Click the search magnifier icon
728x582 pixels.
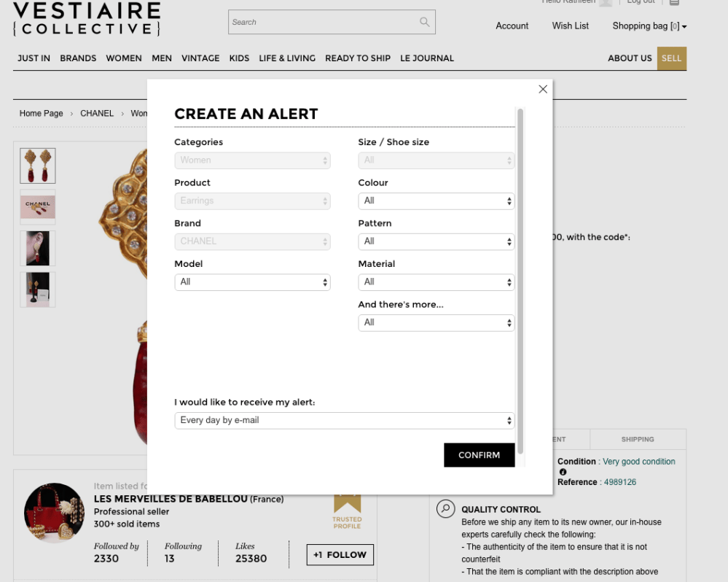[x=424, y=22]
